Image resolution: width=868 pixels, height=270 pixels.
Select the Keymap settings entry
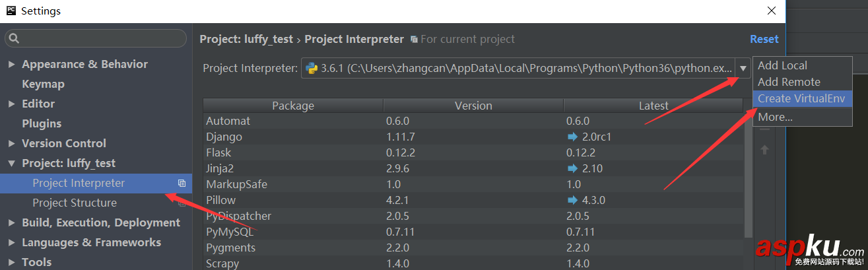coord(43,84)
